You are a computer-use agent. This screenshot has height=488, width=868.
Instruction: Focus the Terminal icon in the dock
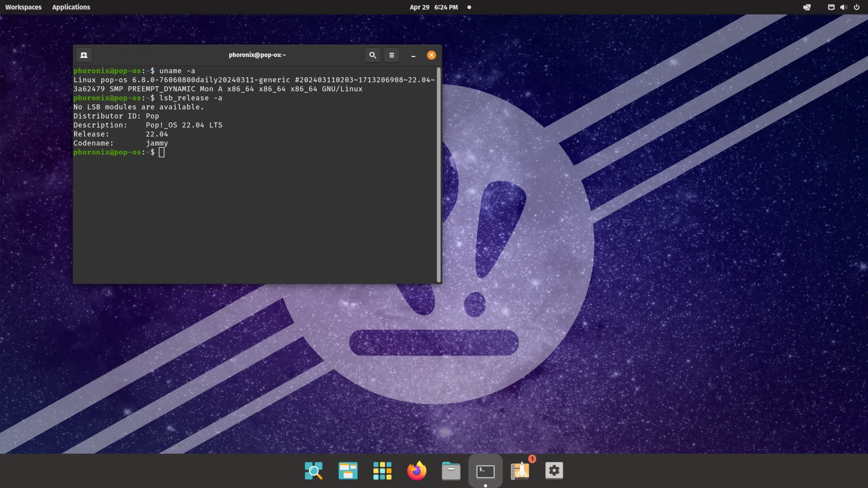pos(486,471)
